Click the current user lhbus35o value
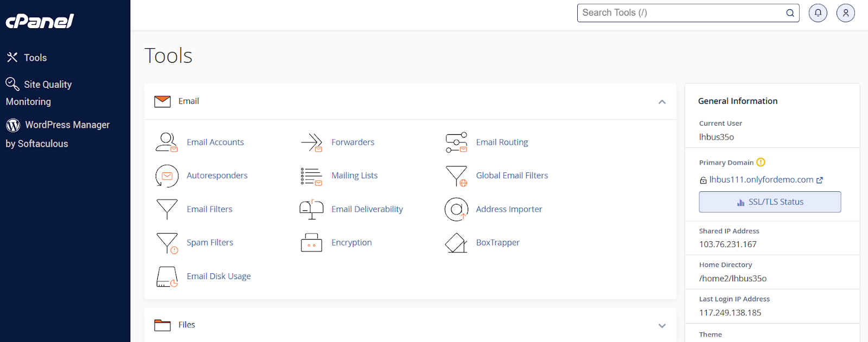Image resolution: width=868 pixels, height=342 pixels. pyautogui.click(x=717, y=137)
